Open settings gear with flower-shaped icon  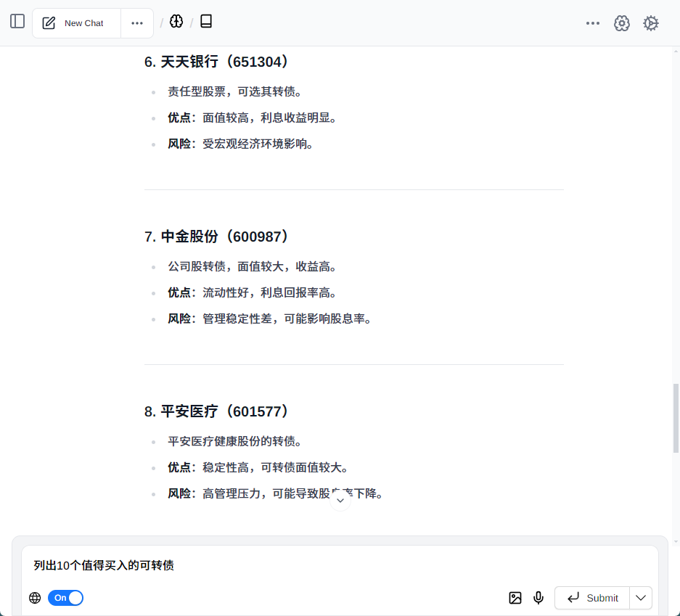621,23
